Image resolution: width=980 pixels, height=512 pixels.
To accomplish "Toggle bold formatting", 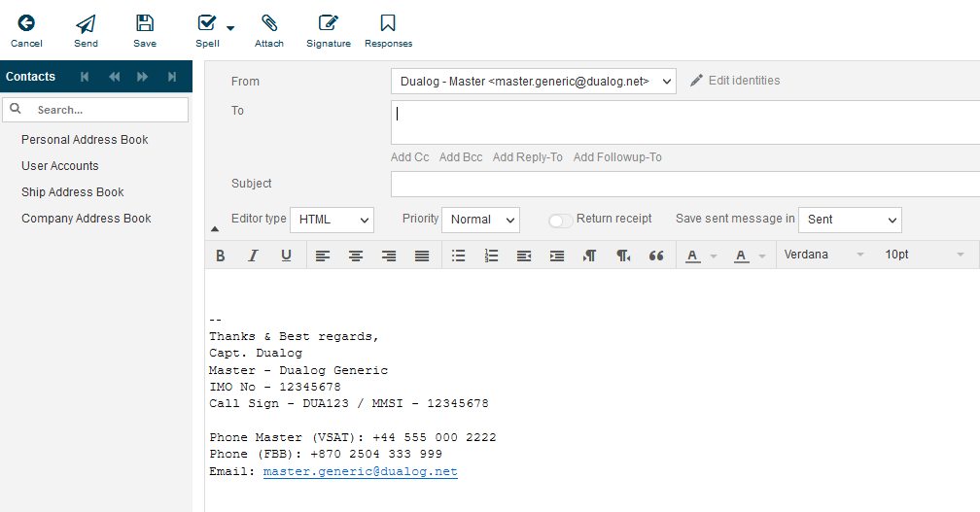I will pyautogui.click(x=220, y=256).
